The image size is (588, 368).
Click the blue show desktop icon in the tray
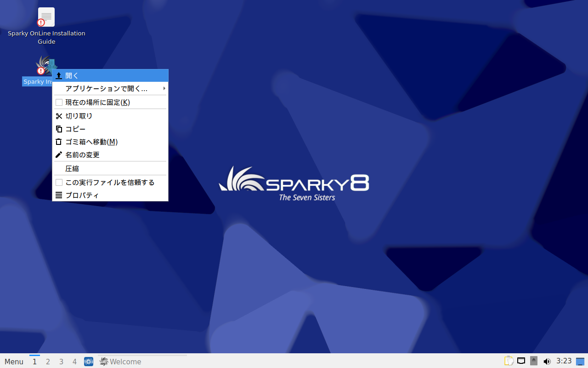click(x=581, y=361)
